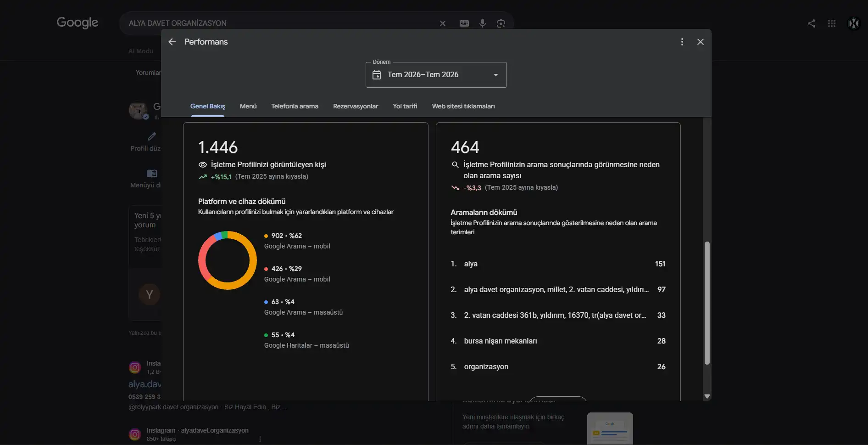
Task: Click the platform breakdown donut chart
Action: (228, 260)
